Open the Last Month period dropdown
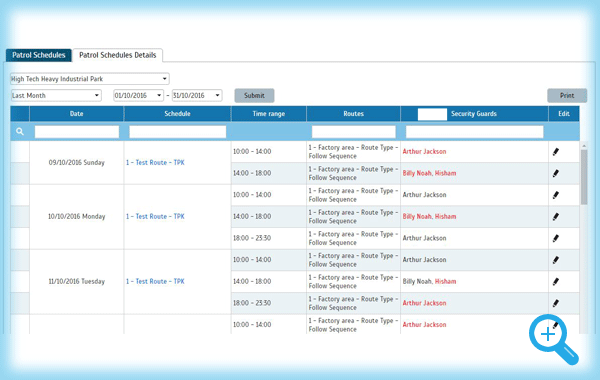This screenshot has width=600, height=380. point(56,95)
